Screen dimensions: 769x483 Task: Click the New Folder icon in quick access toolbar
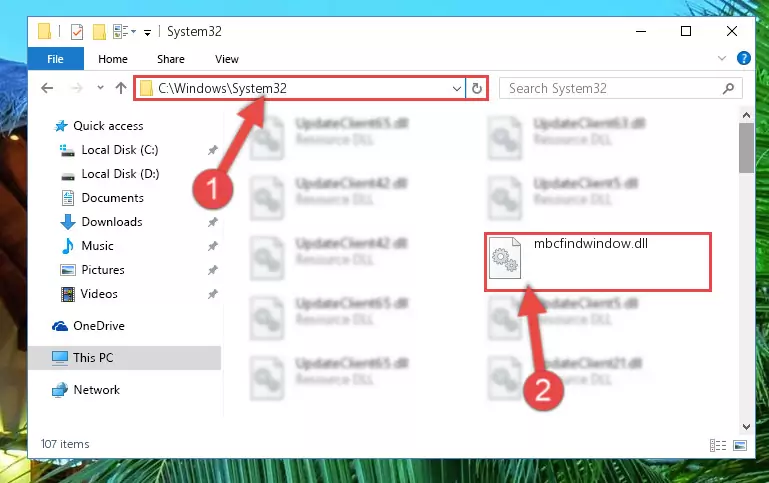click(x=99, y=32)
